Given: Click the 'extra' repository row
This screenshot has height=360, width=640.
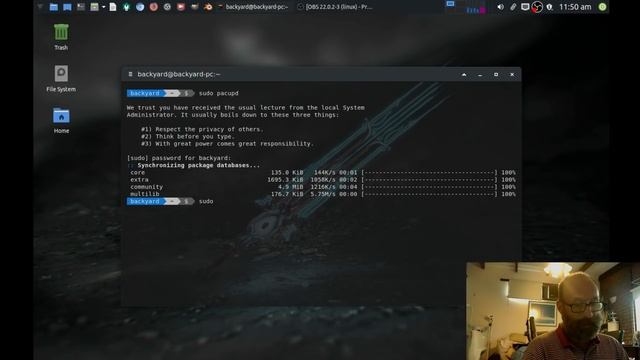Looking at the screenshot, I should tap(322, 180).
